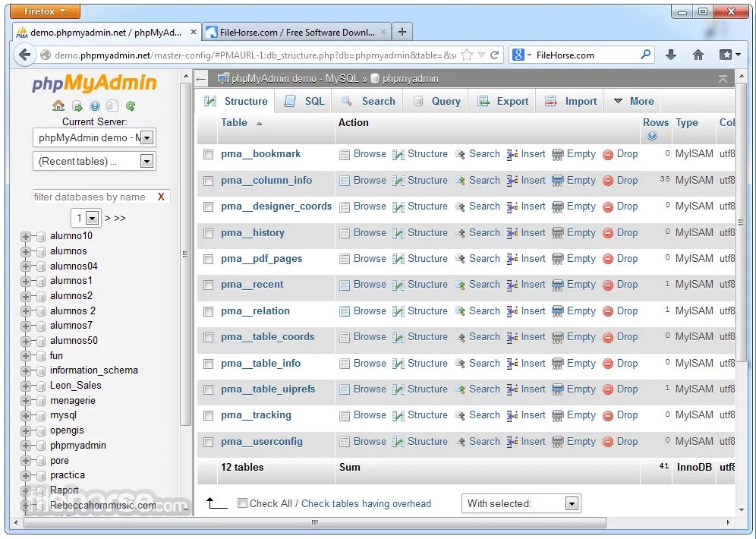Check the pma__pdf_pages row checkbox
Viewport: 756px width, 539px height.
[208, 260]
